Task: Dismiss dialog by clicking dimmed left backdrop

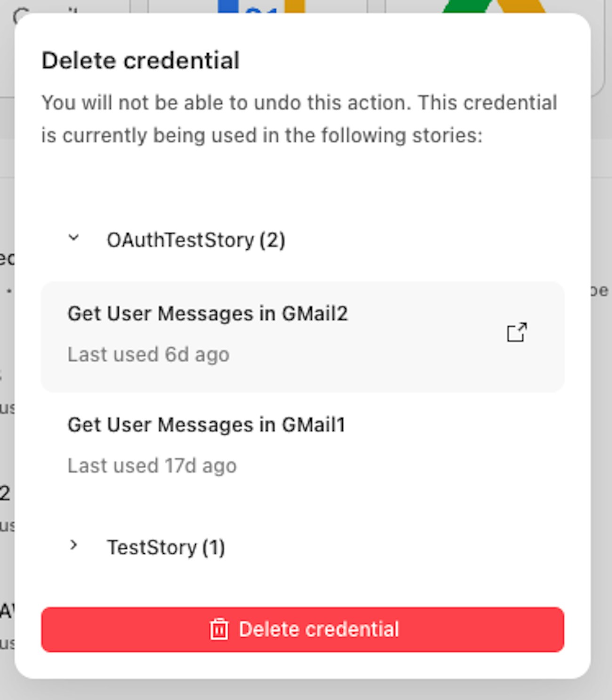Action: coord(7,329)
